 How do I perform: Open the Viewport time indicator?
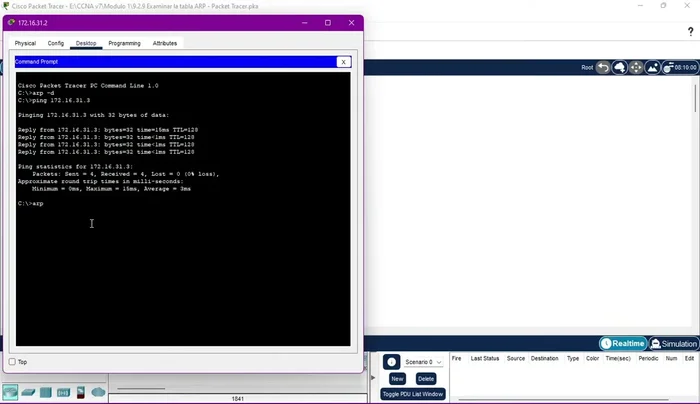pos(680,68)
